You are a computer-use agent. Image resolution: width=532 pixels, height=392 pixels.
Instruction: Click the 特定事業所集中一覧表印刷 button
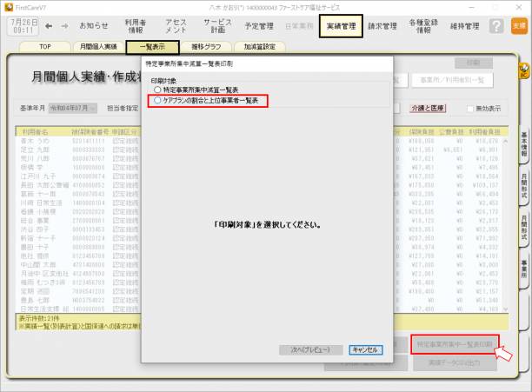pyautogui.click(x=454, y=344)
